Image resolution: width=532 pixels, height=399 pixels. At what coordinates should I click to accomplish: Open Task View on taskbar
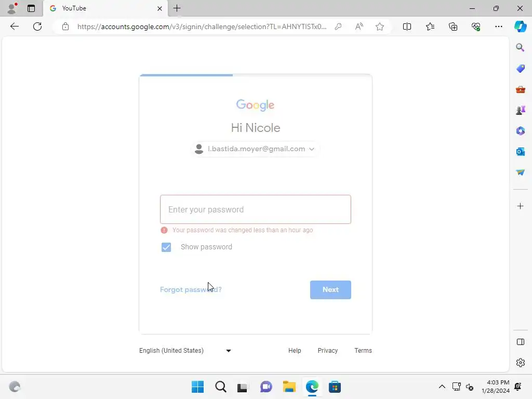(242, 387)
